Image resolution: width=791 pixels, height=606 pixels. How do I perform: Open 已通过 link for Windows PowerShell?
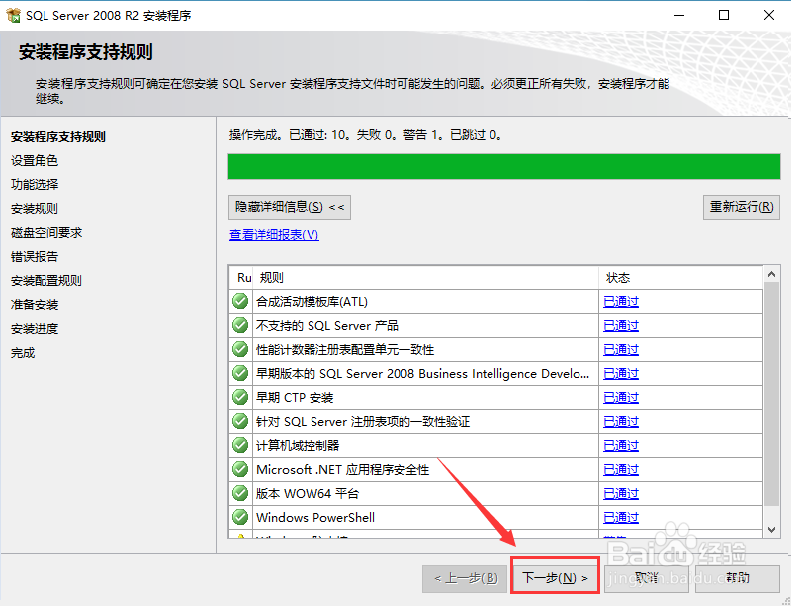(621, 517)
